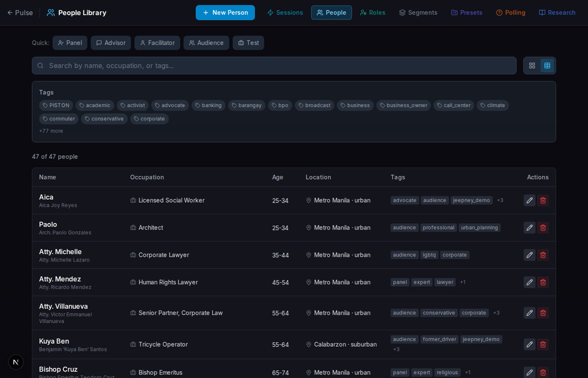Edit the Atty. Michelle row entry
This screenshot has height=378, width=588.
click(529, 255)
